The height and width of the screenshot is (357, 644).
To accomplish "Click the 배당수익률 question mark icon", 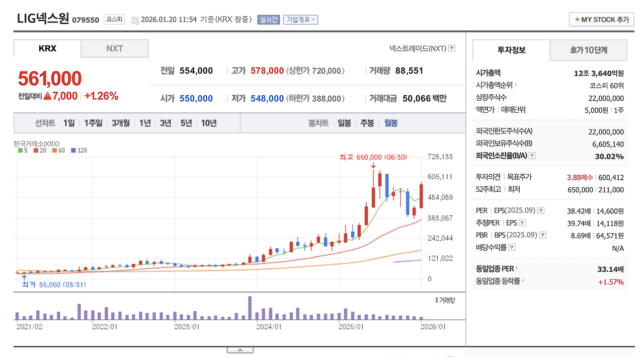I will (512, 247).
